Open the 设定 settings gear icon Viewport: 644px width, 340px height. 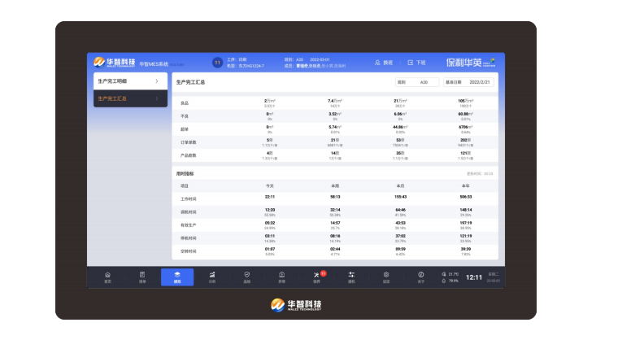[386, 277]
